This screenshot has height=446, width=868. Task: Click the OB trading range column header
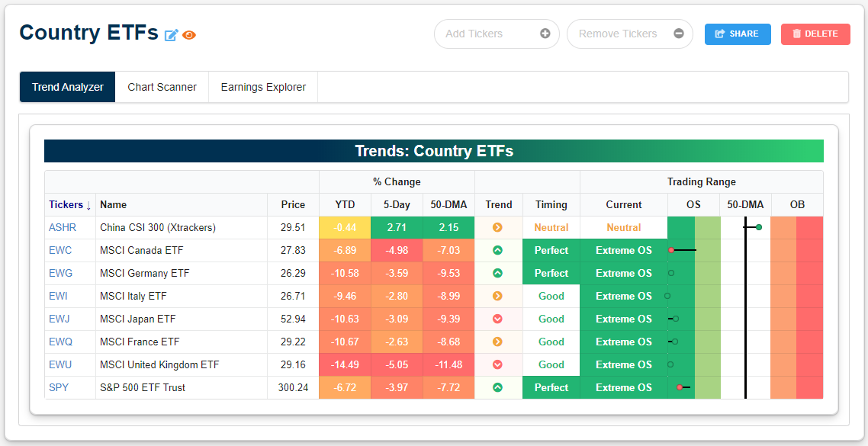[797, 205]
